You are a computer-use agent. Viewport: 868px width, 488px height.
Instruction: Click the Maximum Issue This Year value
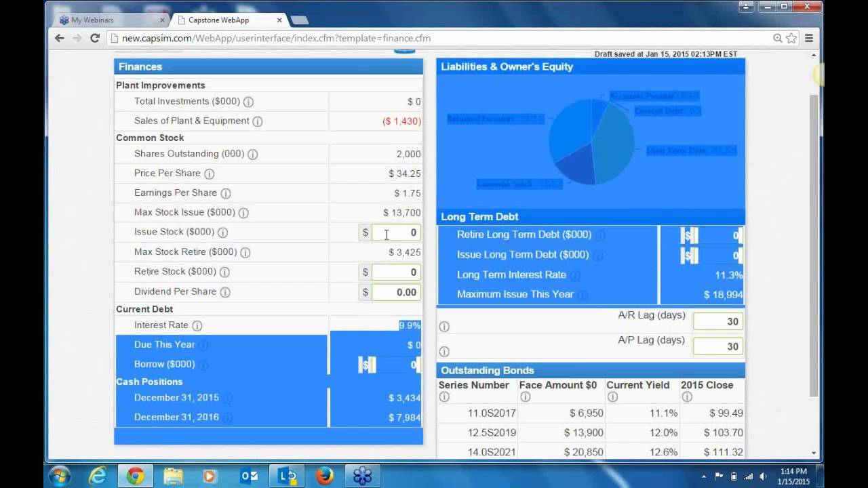tap(723, 295)
